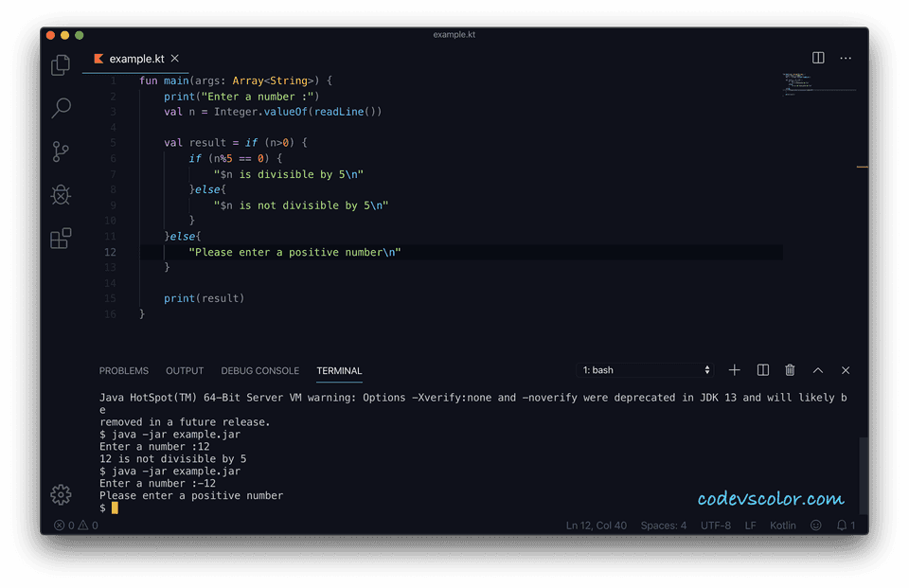The image size is (909, 588).
Task: Open More Actions in the editor toolbar
Action: click(846, 57)
